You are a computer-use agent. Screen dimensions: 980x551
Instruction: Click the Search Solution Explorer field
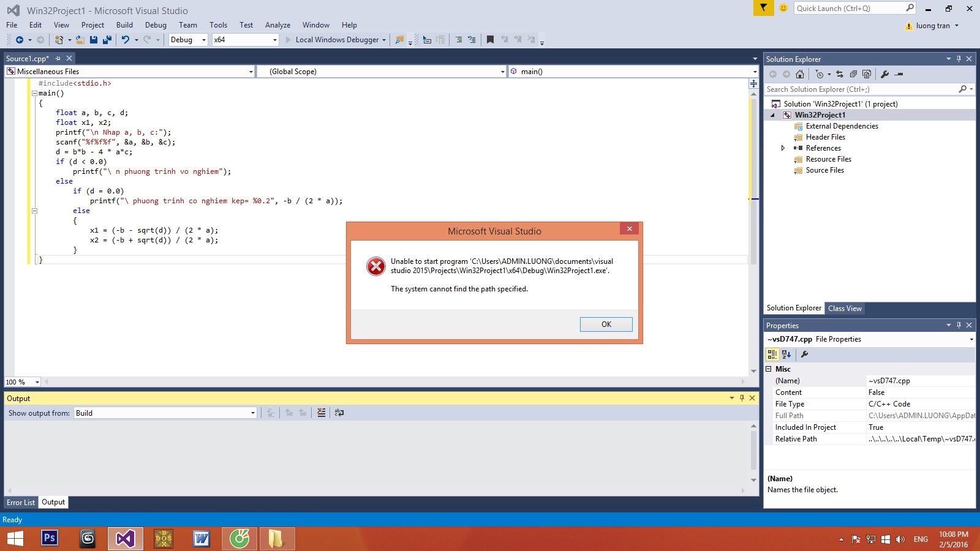point(861,89)
